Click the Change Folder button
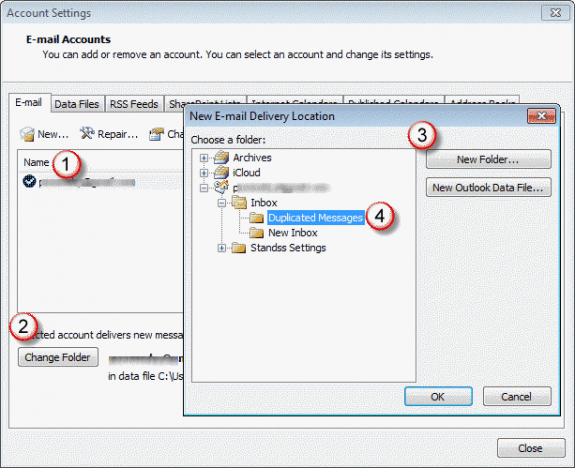575x468 pixels. 58,357
